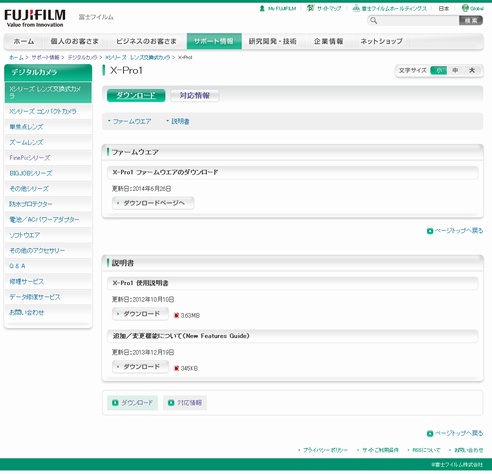Open FinePixシリーズ in sidebar
This screenshot has height=474, width=492.
click(x=48, y=158)
